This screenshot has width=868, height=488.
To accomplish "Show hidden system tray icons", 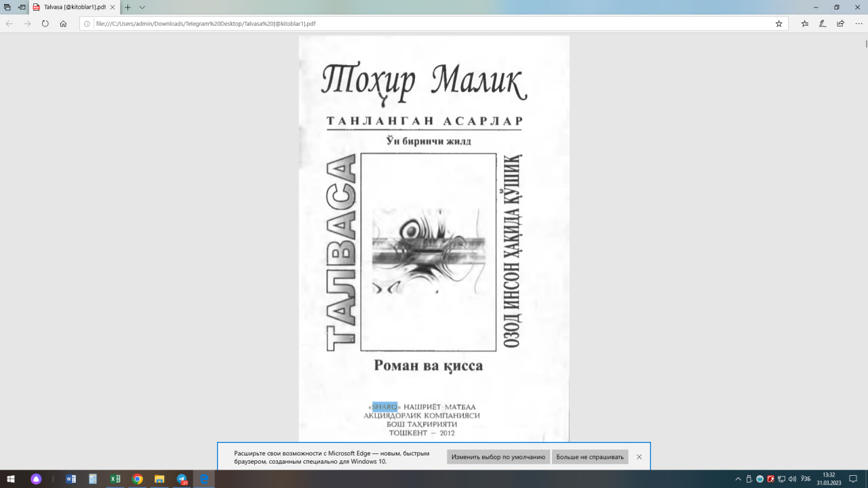I will point(738,479).
